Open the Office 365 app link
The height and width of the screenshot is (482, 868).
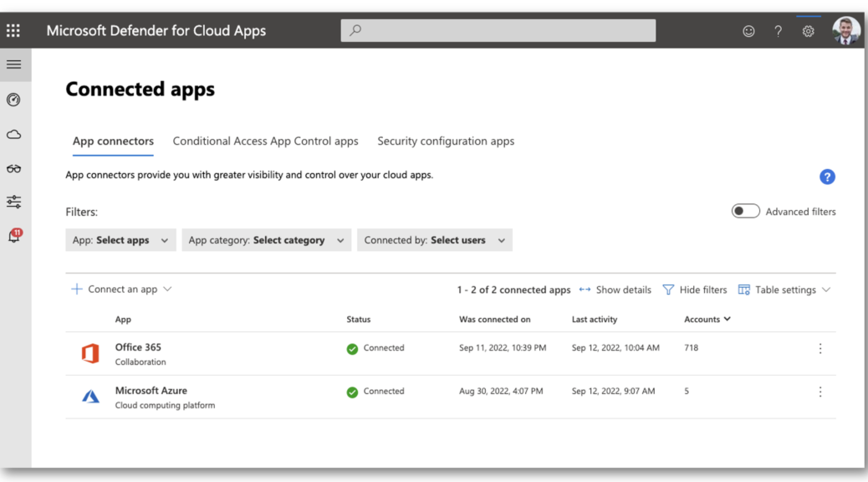coord(138,347)
